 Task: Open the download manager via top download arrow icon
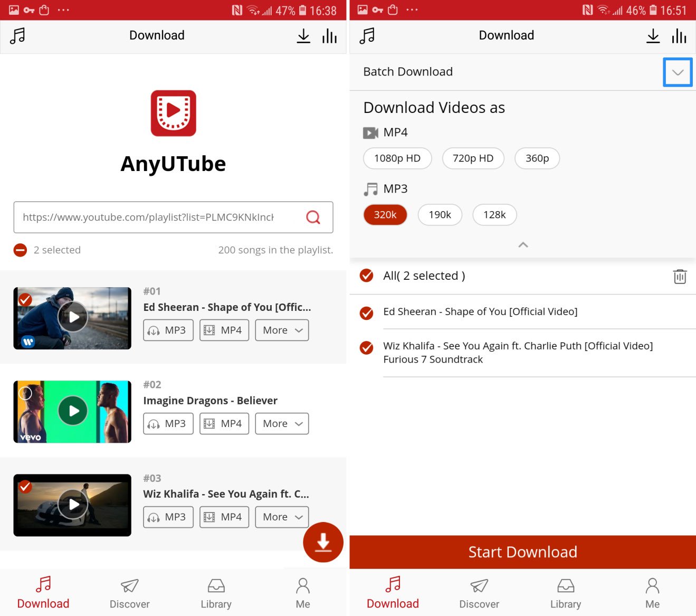click(x=303, y=36)
